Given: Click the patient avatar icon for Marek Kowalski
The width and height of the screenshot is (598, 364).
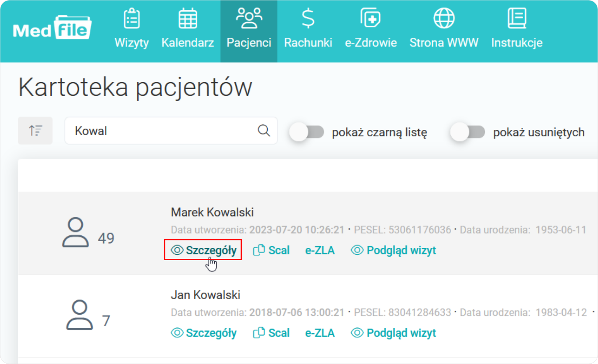Looking at the screenshot, I should pyautogui.click(x=75, y=233).
